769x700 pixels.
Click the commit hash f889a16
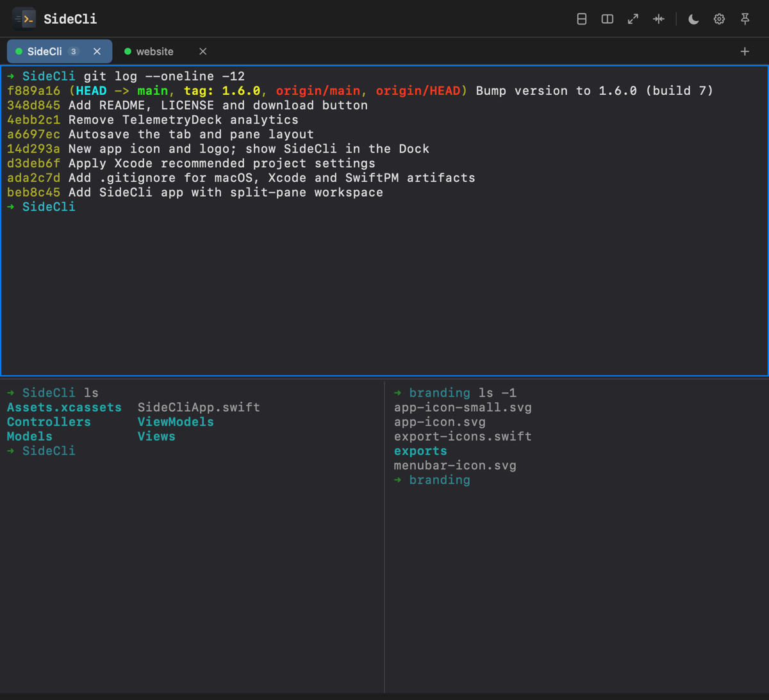pos(33,91)
